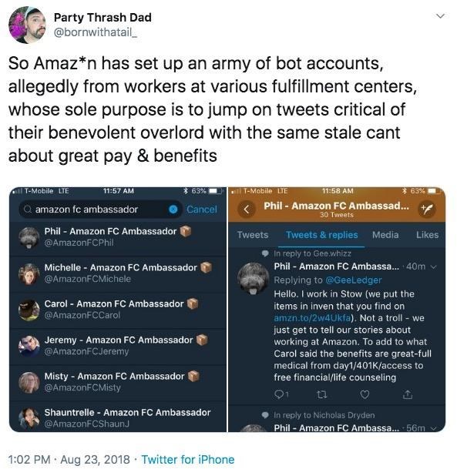Select the @AmazonFCMichele search result
Screen dimensions: 457x476
click(x=118, y=273)
